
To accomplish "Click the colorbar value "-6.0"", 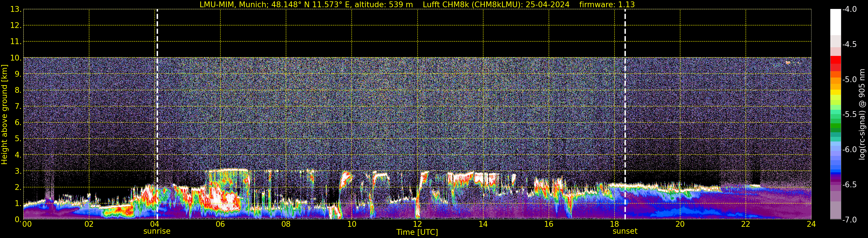I will pyautogui.click(x=850, y=150).
